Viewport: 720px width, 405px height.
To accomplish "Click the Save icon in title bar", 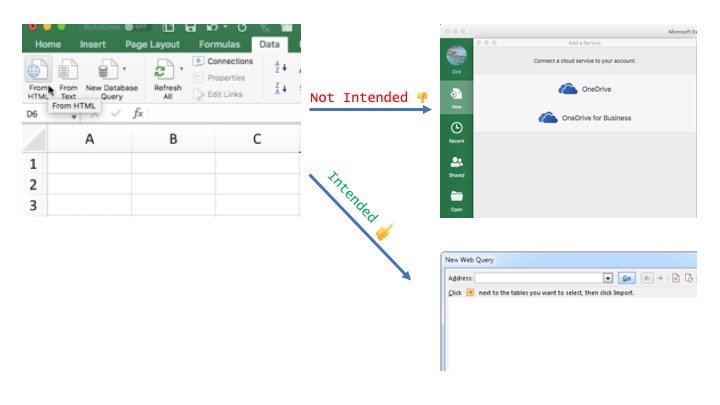I will [191, 28].
